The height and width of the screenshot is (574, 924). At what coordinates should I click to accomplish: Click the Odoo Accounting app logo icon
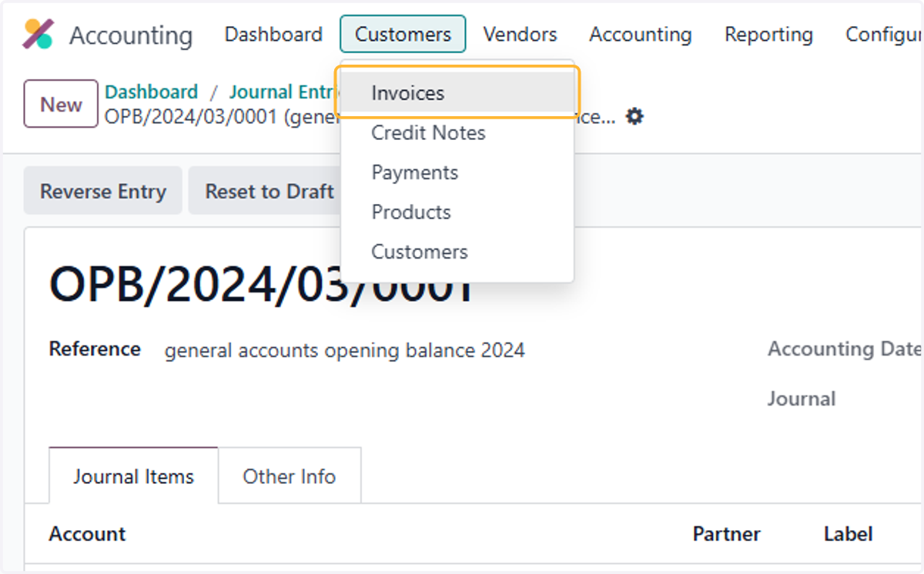click(x=38, y=35)
